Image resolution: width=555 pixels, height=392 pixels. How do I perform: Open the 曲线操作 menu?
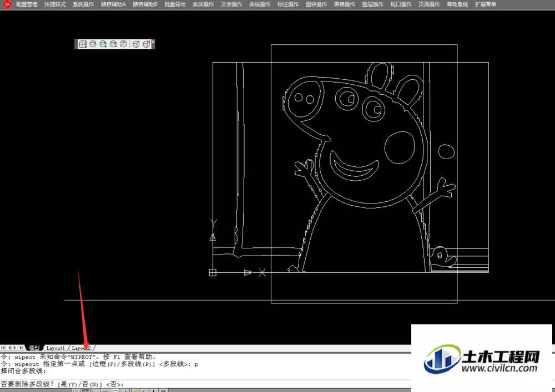260,4
